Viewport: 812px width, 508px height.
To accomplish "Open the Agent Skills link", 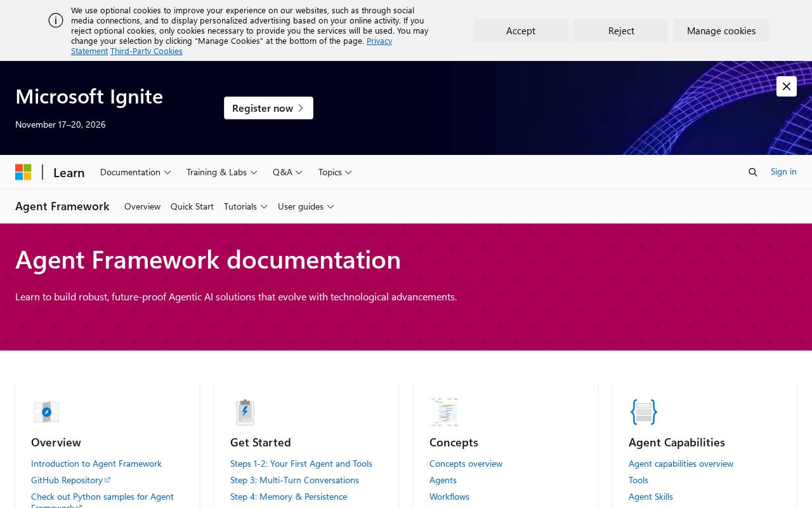I will pos(651,497).
